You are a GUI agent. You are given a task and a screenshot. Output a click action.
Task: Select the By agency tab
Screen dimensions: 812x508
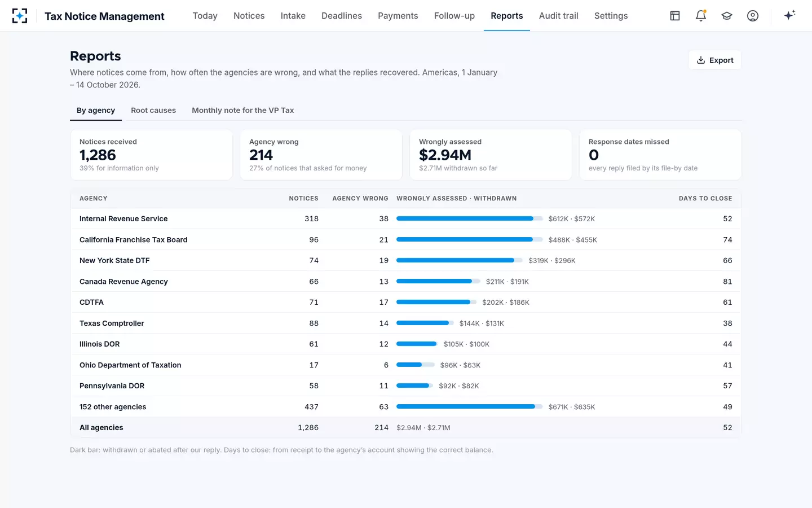tap(96, 111)
